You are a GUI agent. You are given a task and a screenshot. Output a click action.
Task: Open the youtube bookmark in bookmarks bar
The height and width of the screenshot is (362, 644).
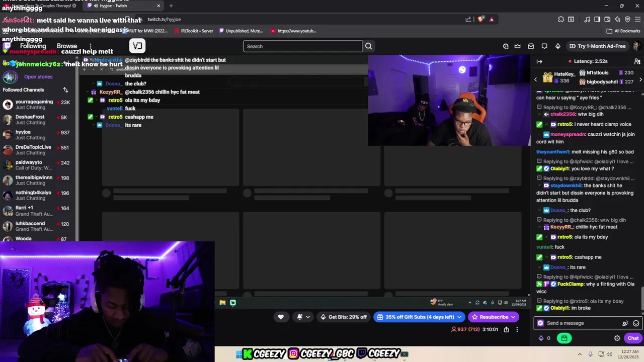click(x=293, y=31)
